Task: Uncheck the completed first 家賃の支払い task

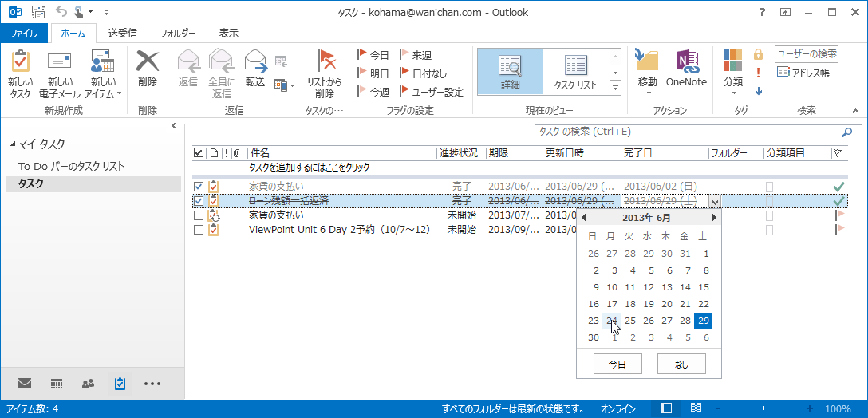Action: (199, 187)
